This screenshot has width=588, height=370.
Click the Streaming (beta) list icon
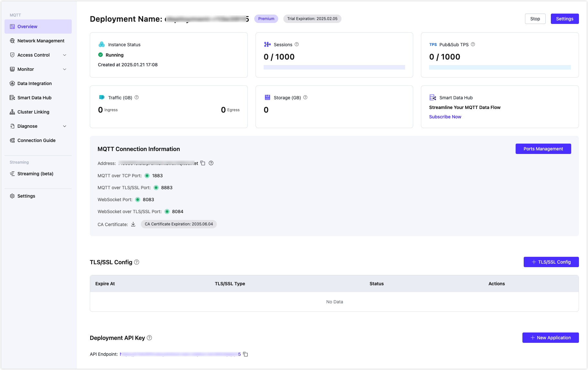pos(12,174)
